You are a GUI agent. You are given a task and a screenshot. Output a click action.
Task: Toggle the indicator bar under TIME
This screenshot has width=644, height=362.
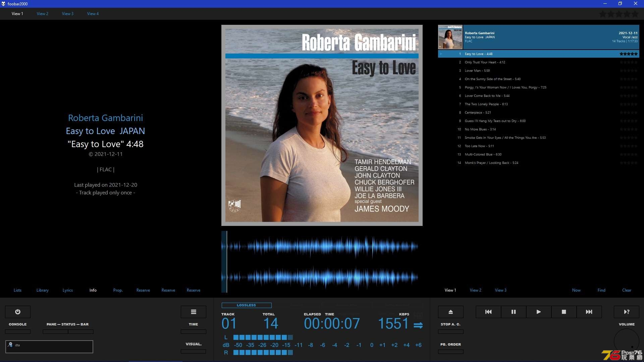pyautogui.click(x=194, y=331)
